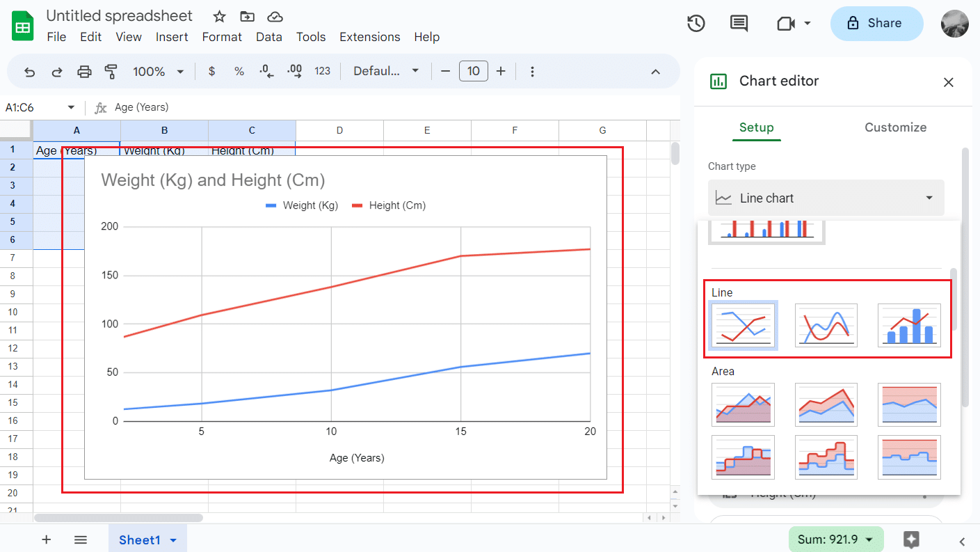
Task: Open the Tools menu
Action: click(x=311, y=37)
